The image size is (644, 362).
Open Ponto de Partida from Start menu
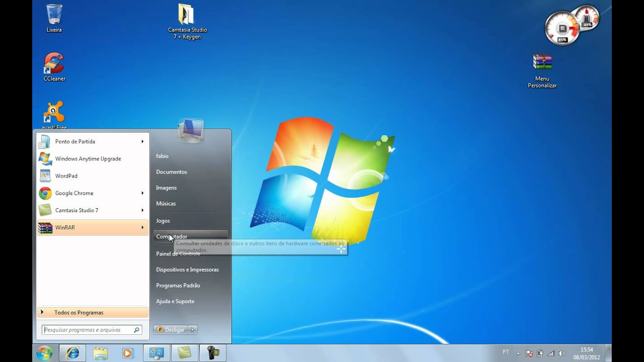click(93, 142)
